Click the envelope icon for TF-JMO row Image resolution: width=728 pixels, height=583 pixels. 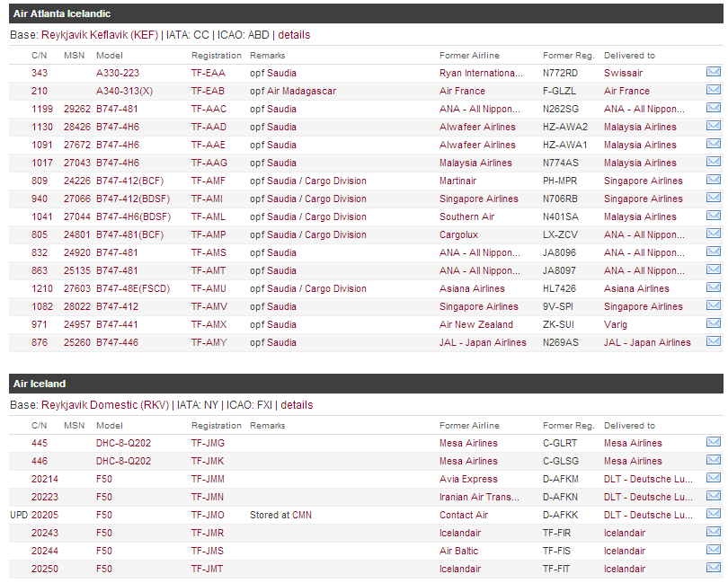click(713, 514)
